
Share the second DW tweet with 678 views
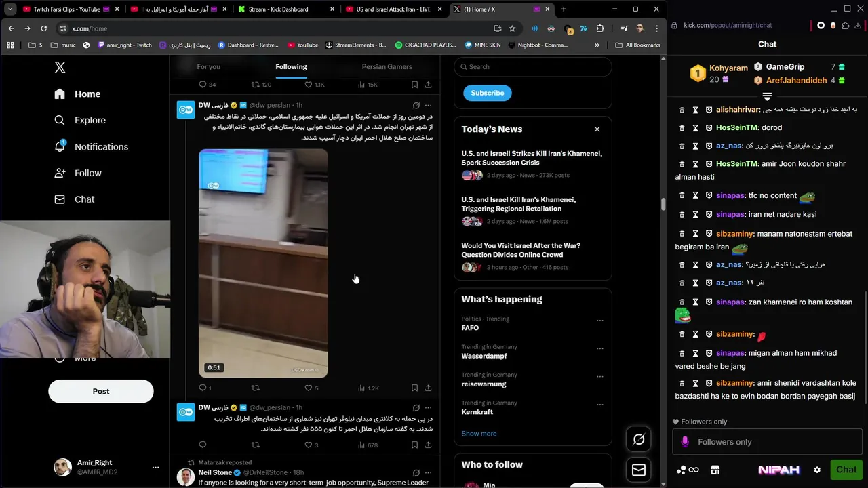pos(428,445)
